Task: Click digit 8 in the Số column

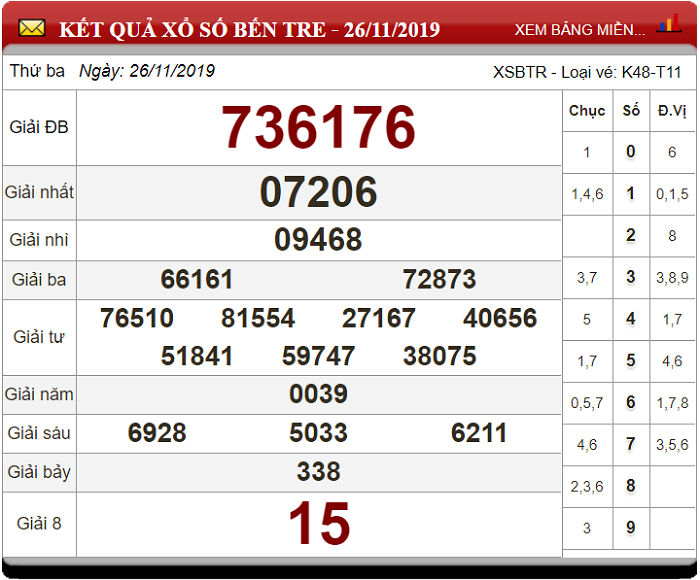Action: coord(630,486)
